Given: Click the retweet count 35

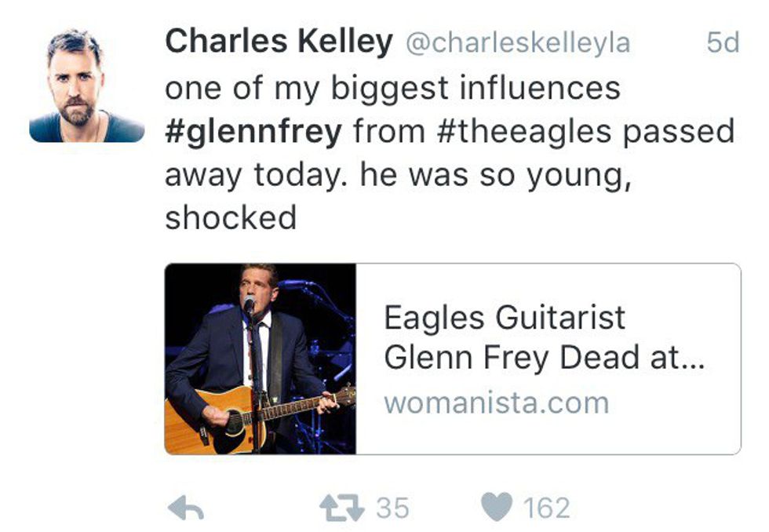Looking at the screenshot, I should click(392, 508).
